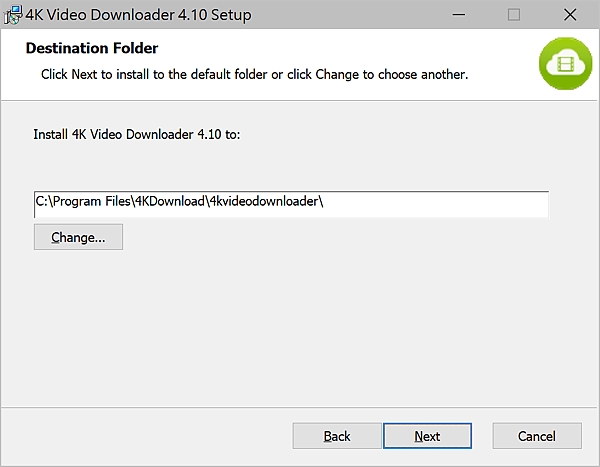600x467 pixels.
Task: Click the window title "4K Video Downloader 4.10 Setup"
Action: pos(139,15)
